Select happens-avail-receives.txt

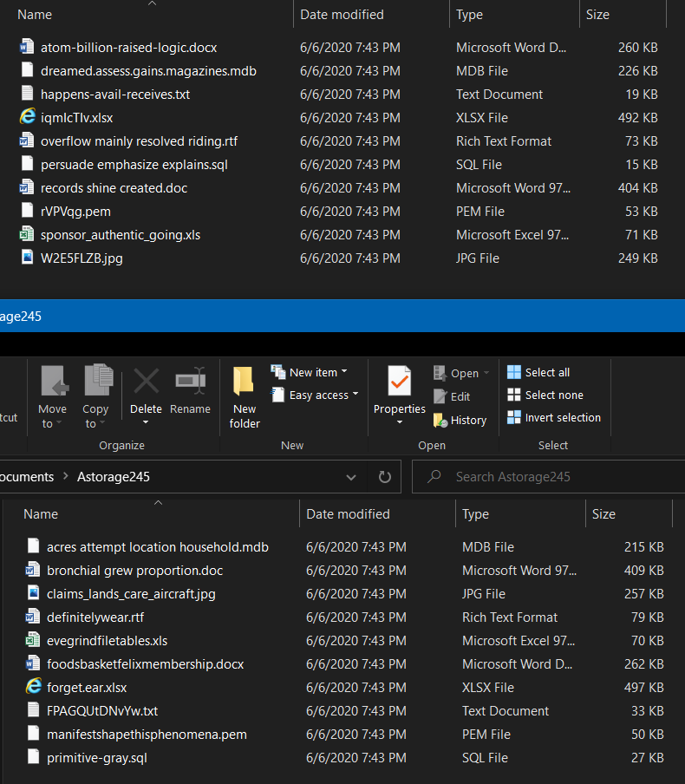click(115, 94)
